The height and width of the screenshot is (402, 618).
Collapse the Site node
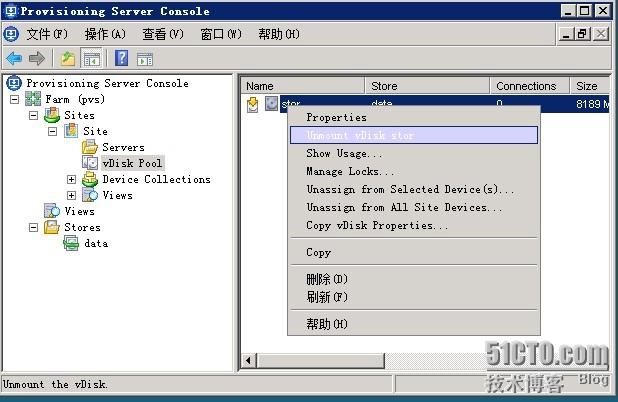(x=52, y=131)
